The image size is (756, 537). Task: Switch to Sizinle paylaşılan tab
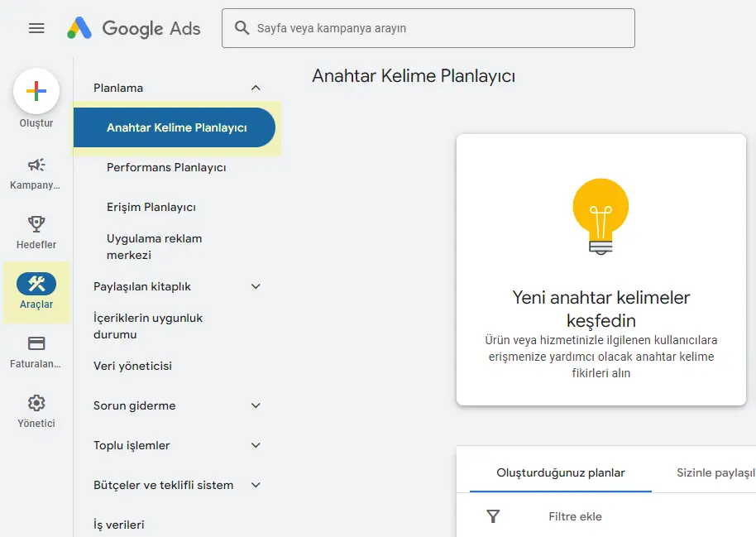pos(715,472)
